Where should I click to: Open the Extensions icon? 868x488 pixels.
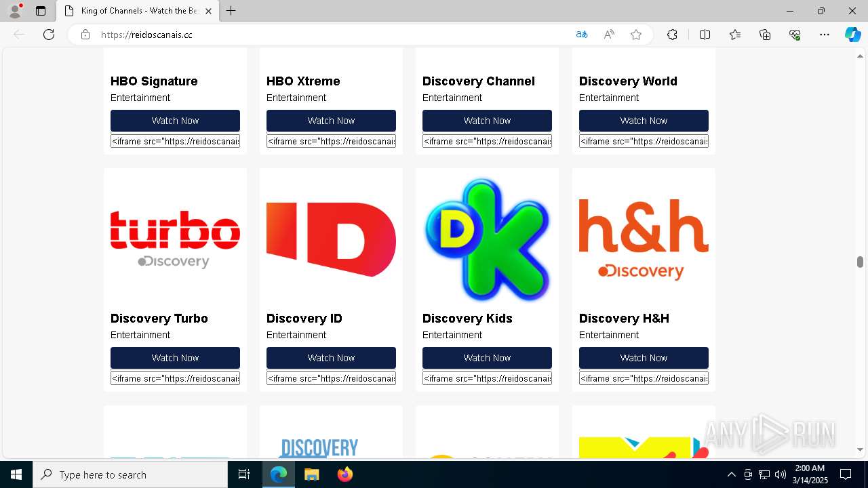tap(672, 35)
